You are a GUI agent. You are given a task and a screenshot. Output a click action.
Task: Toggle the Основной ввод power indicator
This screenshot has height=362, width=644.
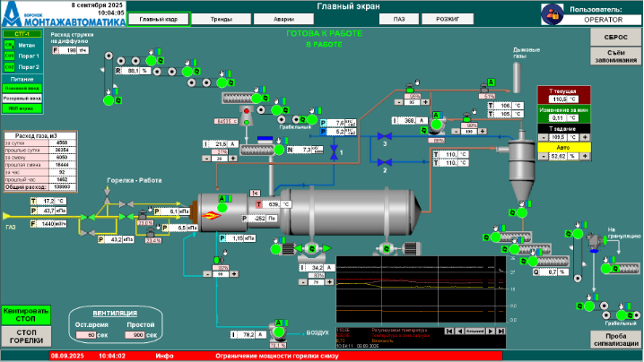pyautogui.click(x=21, y=88)
